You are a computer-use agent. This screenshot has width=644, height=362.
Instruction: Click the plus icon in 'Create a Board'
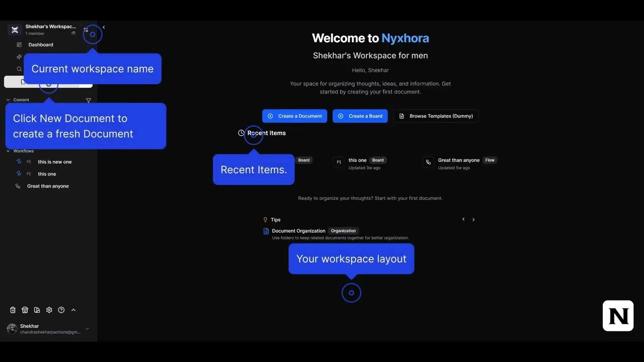click(x=341, y=116)
